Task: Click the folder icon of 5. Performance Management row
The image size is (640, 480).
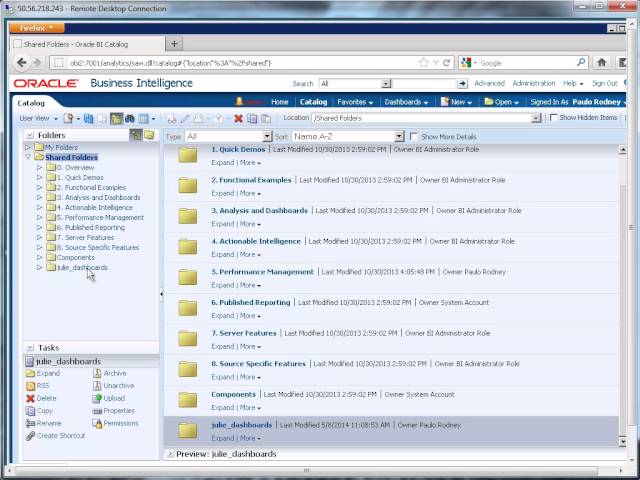Action: (188, 278)
